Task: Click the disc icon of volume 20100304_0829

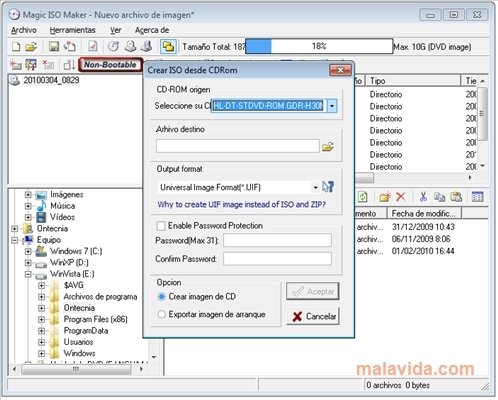Action: point(14,80)
